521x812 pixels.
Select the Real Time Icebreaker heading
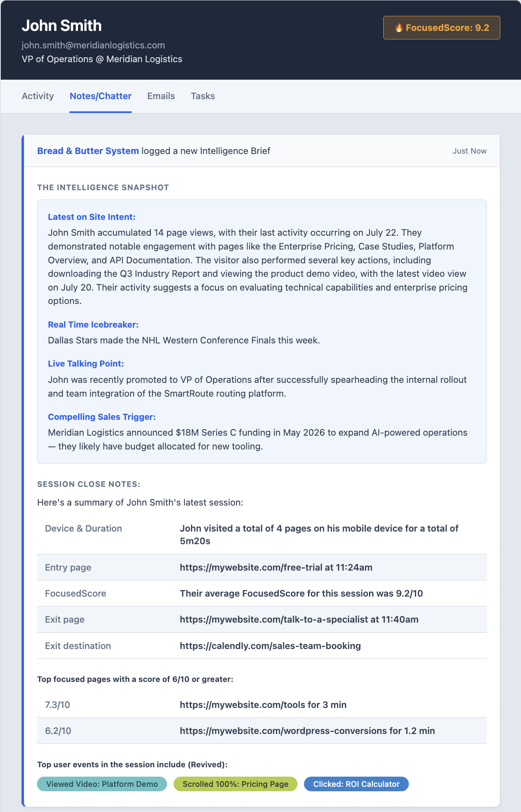click(93, 325)
